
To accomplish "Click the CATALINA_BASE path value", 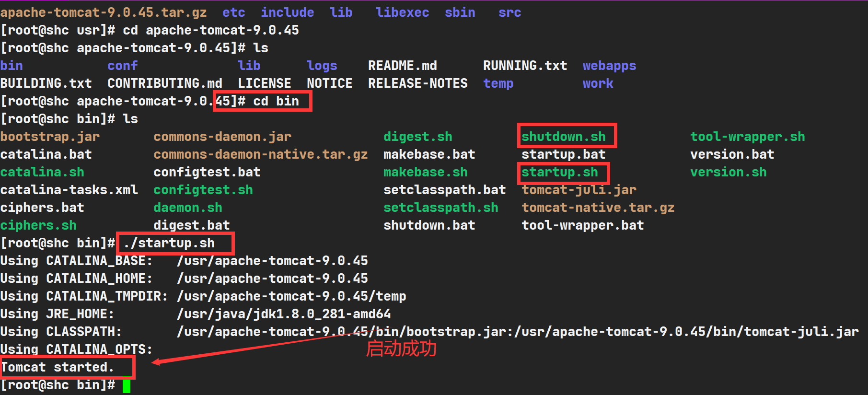I will pyautogui.click(x=272, y=261).
